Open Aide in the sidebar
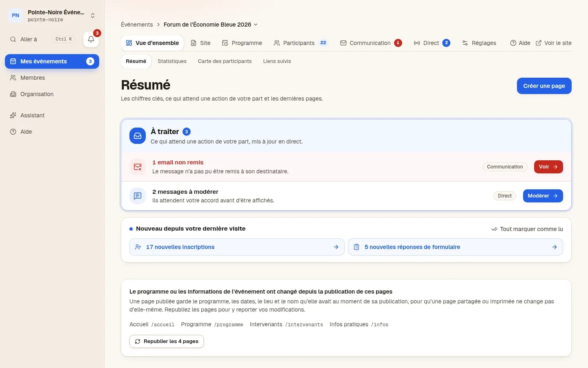The height and width of the screenshot is (368, 588). coord(52,132)
